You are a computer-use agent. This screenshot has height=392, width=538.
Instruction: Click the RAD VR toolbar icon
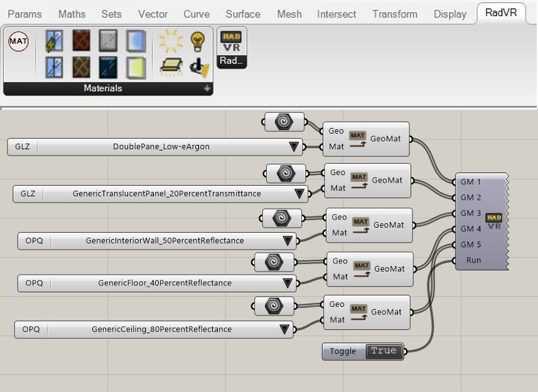[232, 41]
